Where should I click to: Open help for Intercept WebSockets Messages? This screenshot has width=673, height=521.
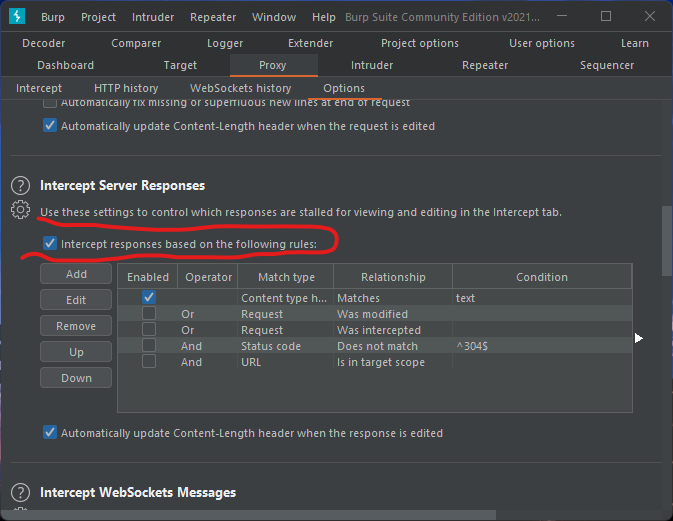point(20,492)
